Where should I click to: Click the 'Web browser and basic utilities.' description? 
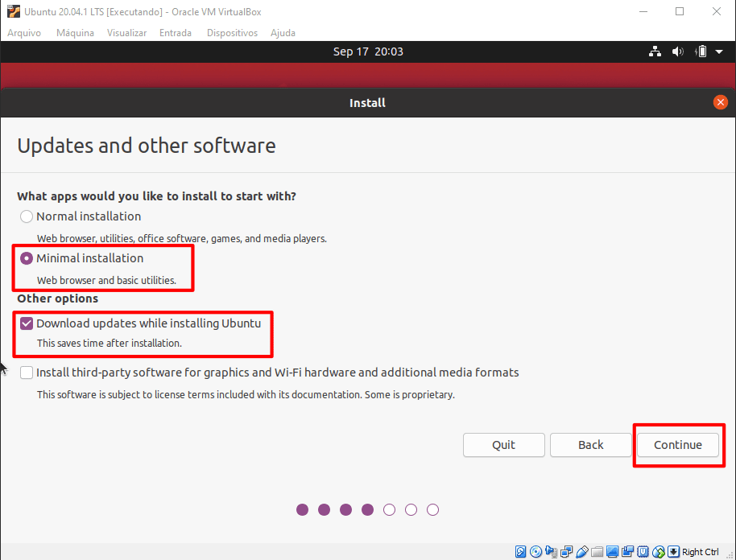[x=106, y=281]
